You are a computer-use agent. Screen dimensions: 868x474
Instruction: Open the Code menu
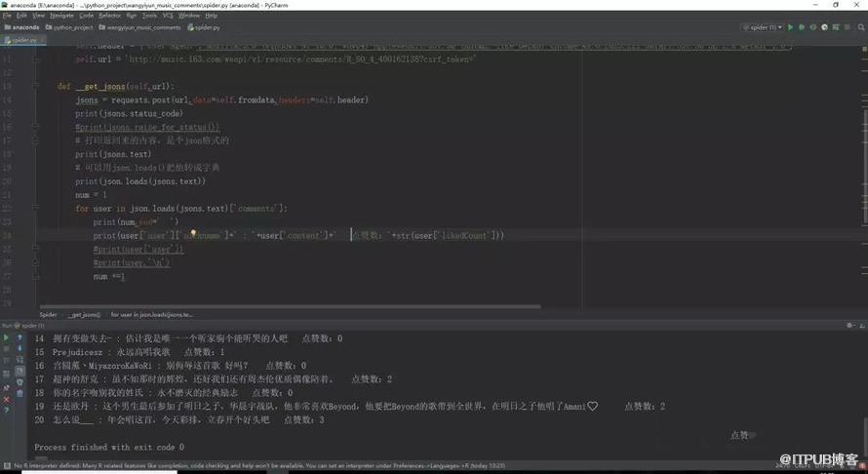(x=87, y=16)
